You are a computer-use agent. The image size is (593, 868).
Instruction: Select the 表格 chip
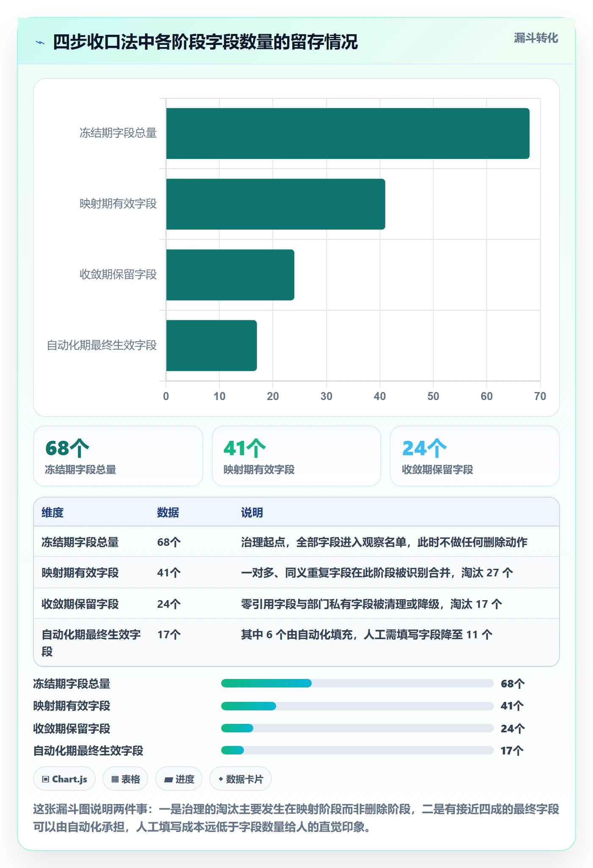pos(125,779)
